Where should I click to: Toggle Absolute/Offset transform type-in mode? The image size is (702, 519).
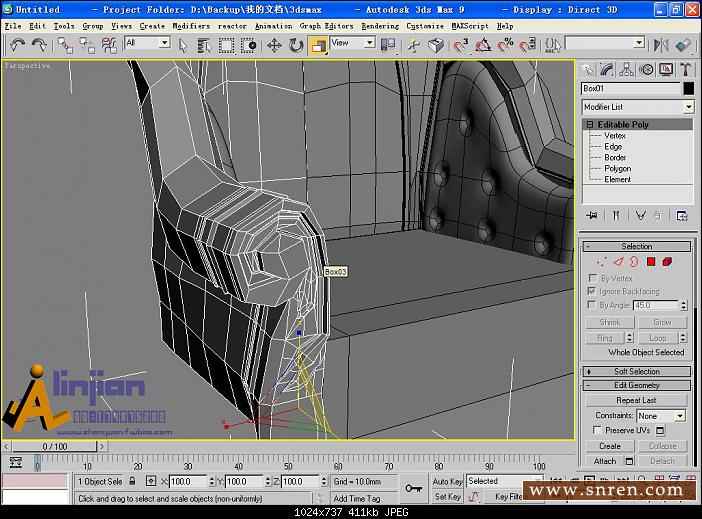tap(151, 481)
